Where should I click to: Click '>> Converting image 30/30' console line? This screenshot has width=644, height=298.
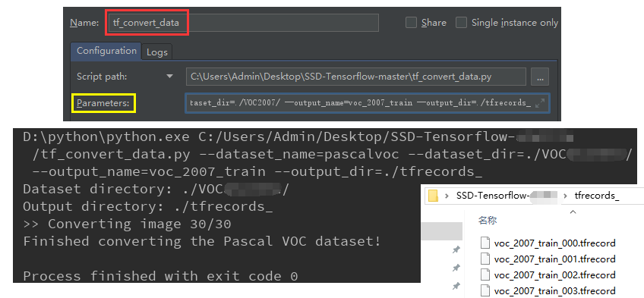[x=127, y=224]
